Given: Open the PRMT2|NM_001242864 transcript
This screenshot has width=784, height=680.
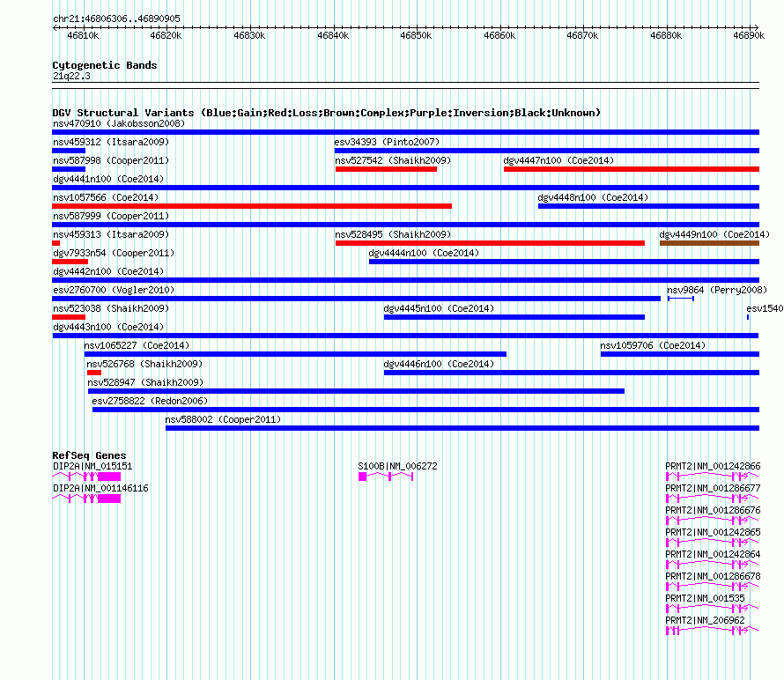Looking at the screenshot, I should click(712, 565).
